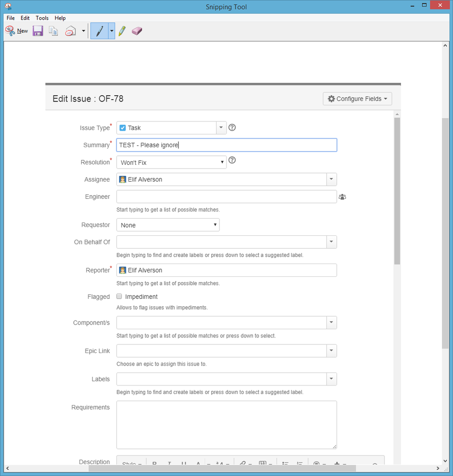Click the Assignee avatar for Elif Alverson
This screenshot has width=453, height=476.
coord(123,180)
